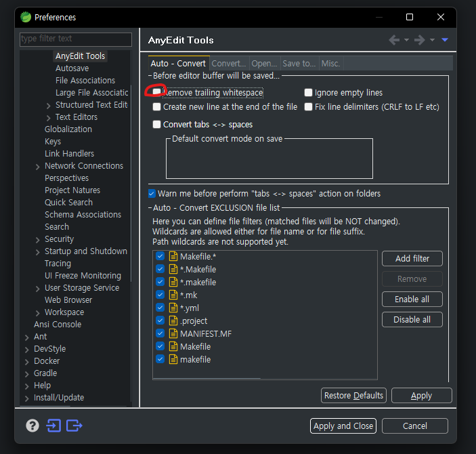The height and width of the screenshot is (454, 476).
Task: Open back history dropdown arrow
Action: [406, 40]
